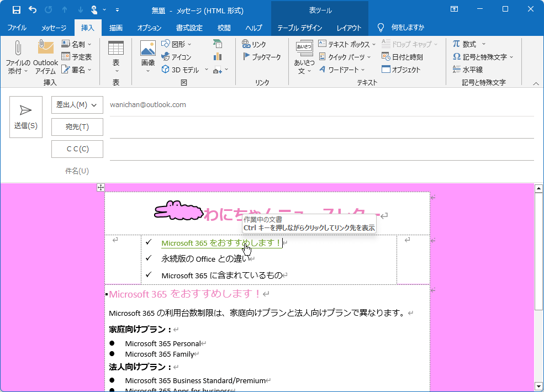Open the signature (署名) dropdown
This screenshot has height=392, width=544.
[x=76, y=70]
